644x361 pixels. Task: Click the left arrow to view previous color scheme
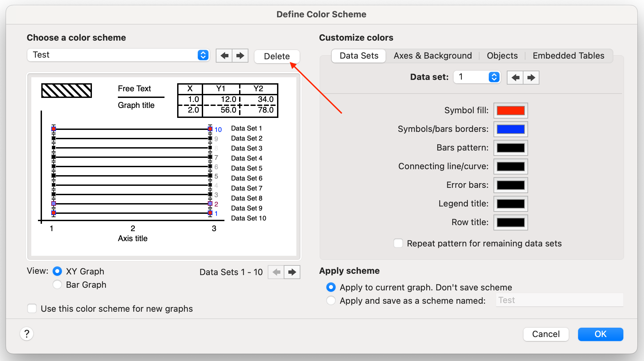pyautogui.click(x=224, y=56)
